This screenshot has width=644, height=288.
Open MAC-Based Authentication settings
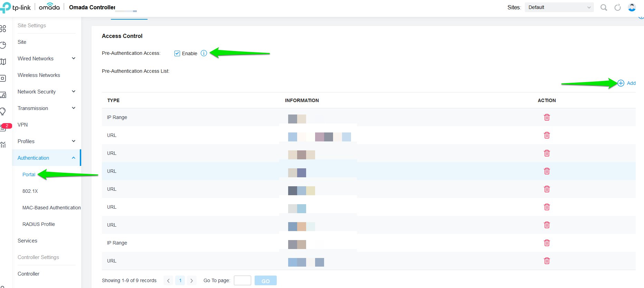click(51, 208)
